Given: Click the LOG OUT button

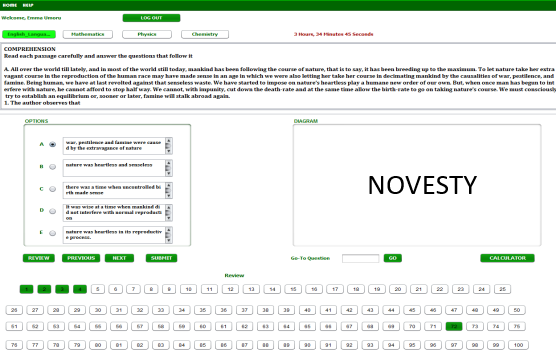Looking at the screenshot, I should [x=151, y=18].
